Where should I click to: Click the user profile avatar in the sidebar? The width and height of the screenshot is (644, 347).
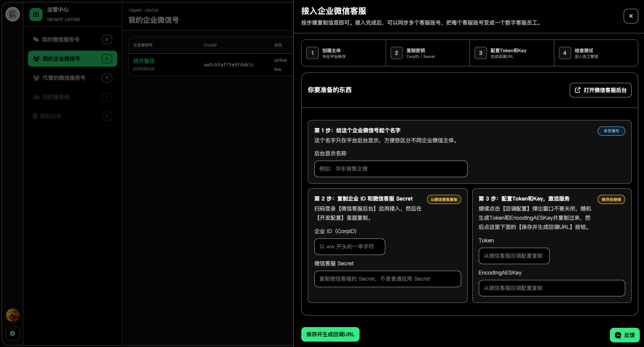click(13, 315)
